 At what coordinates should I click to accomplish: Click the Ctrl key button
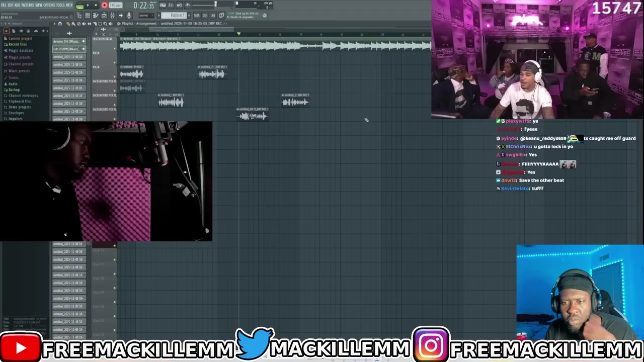click(x=205, y=16)
